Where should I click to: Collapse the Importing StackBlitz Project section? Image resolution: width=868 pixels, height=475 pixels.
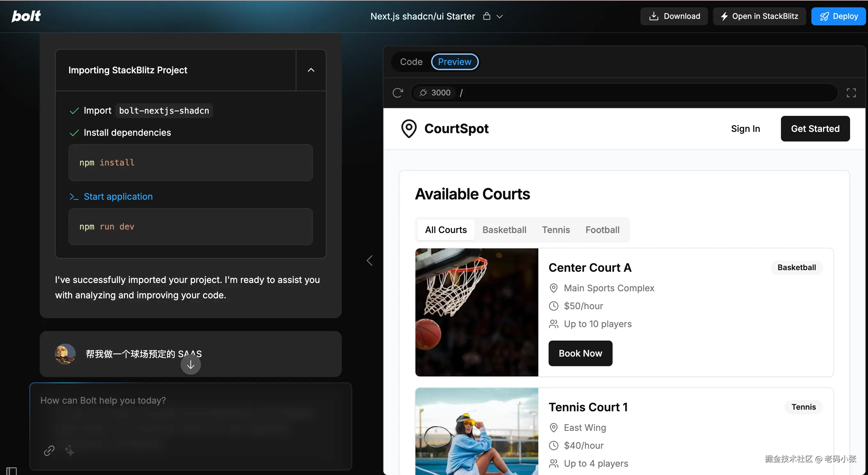311,70
